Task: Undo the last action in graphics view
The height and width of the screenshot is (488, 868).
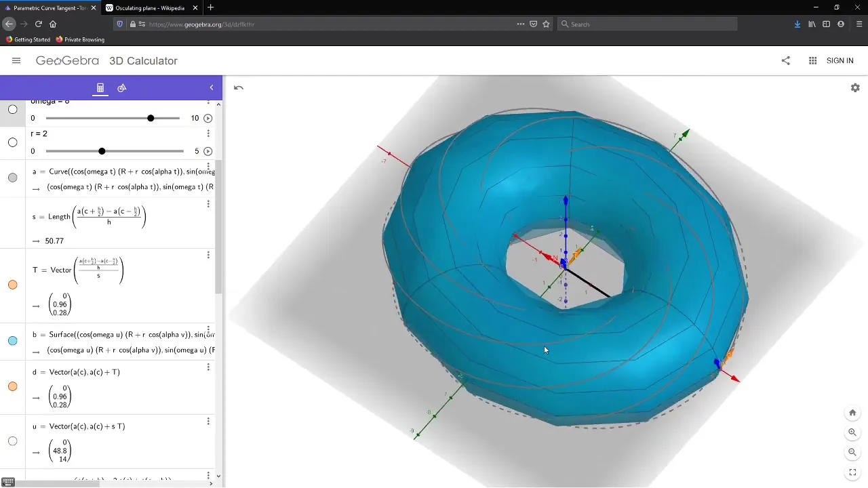Action: (x=239, y=87)
